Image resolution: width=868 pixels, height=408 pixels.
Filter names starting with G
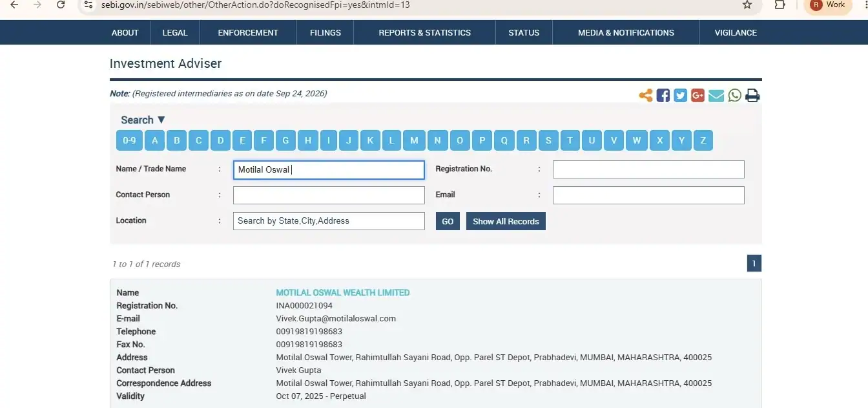click(x=285, y=140)
